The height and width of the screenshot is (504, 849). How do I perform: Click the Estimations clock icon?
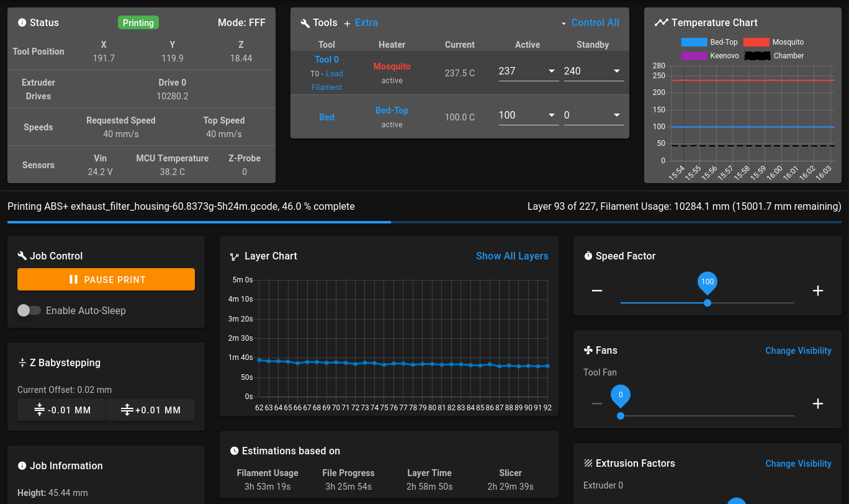[x=235, y=451]
